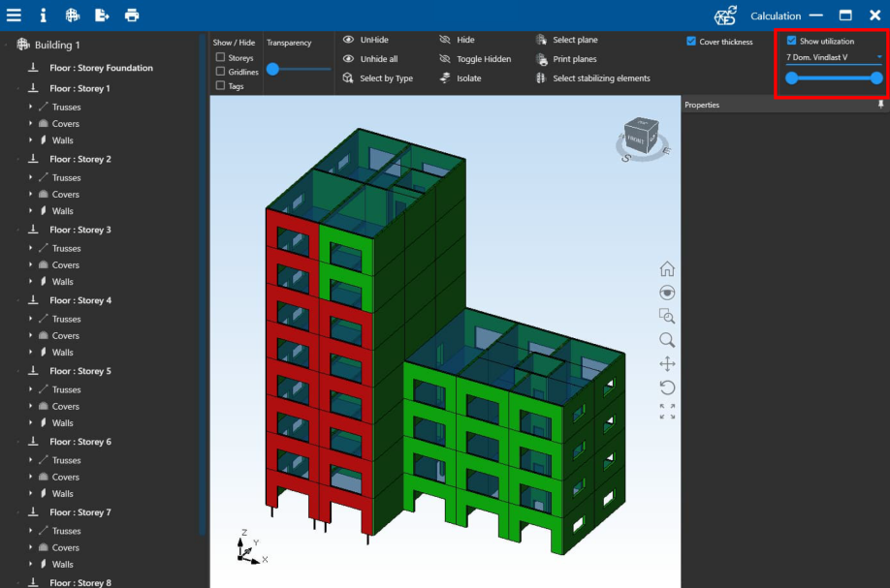The image size is (890, 588).
Task: Enable the Storeys checkbox
Action: tap(220, 57)
